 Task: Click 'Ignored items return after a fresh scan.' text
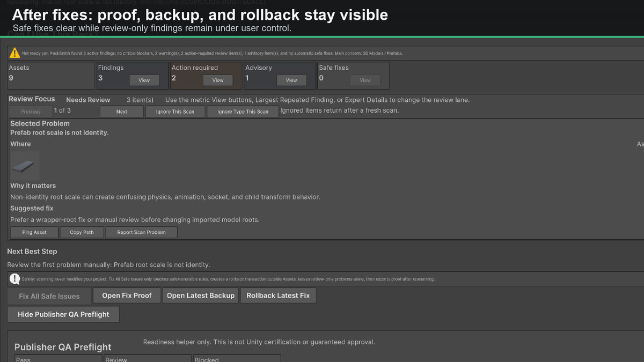340,110
